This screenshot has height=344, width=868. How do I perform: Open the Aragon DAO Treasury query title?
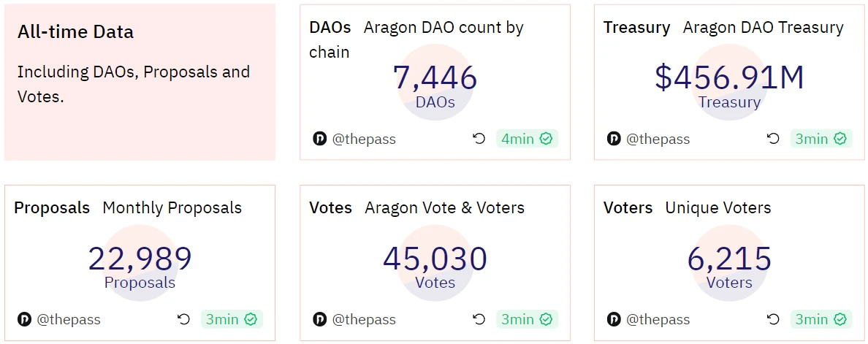click(763, 28)
